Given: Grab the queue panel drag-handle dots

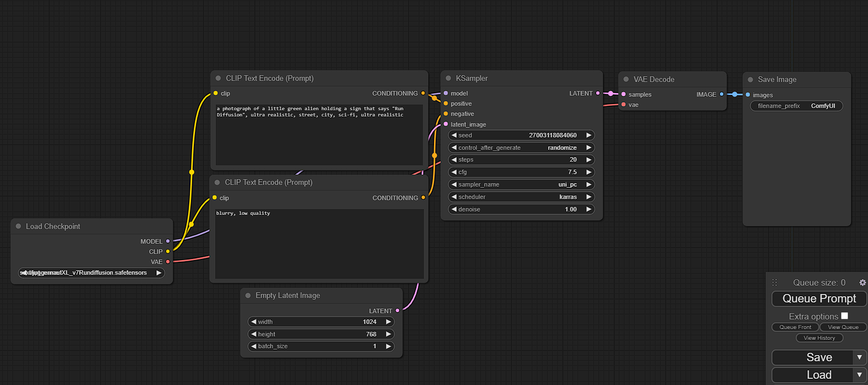Looking at the screenshot, I should tap(775, 282).
